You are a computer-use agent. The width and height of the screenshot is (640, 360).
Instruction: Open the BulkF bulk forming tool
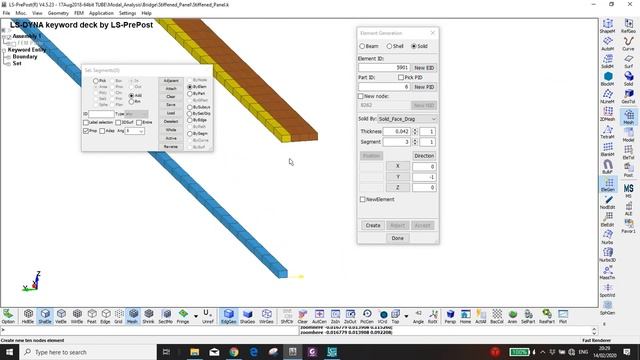[607, 167]
